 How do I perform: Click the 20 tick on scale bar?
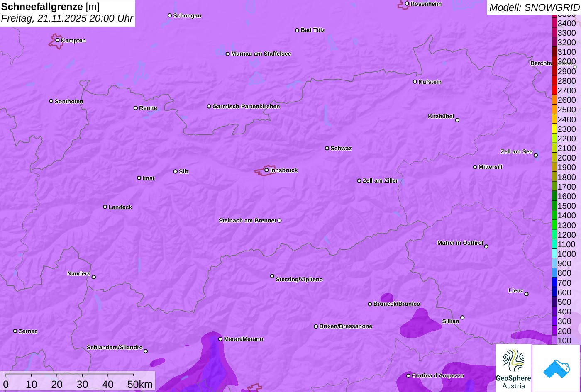click(57, 384)
